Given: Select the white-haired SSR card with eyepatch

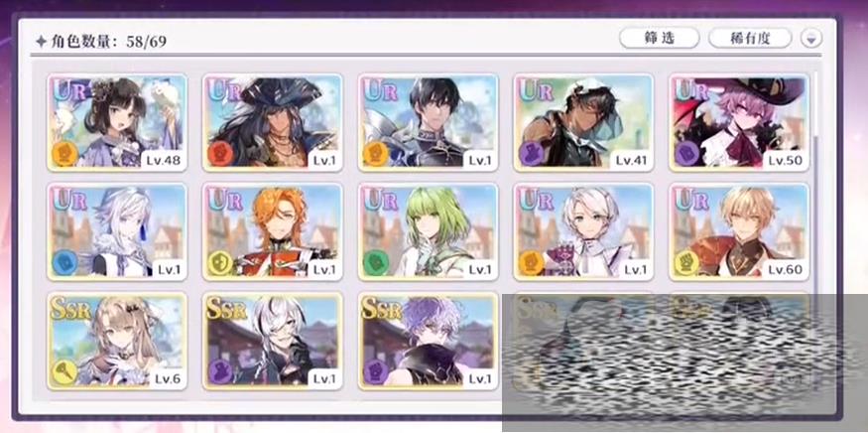Looking at the screenshot, I should 273,341.
